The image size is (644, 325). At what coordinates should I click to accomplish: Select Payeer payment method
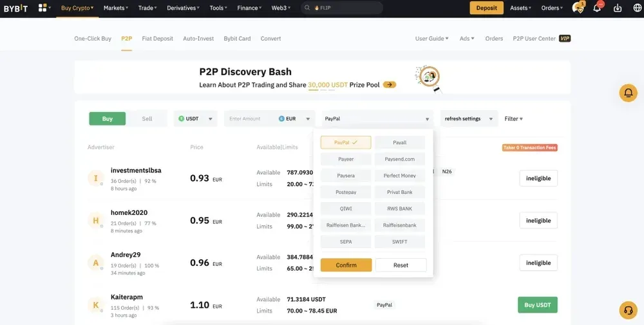click(346, 159)
